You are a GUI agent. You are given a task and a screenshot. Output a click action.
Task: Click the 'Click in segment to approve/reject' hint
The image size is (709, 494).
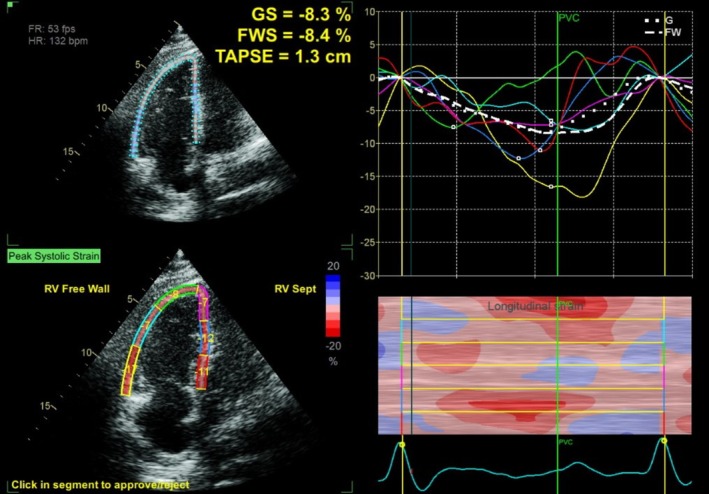point(100,485)
